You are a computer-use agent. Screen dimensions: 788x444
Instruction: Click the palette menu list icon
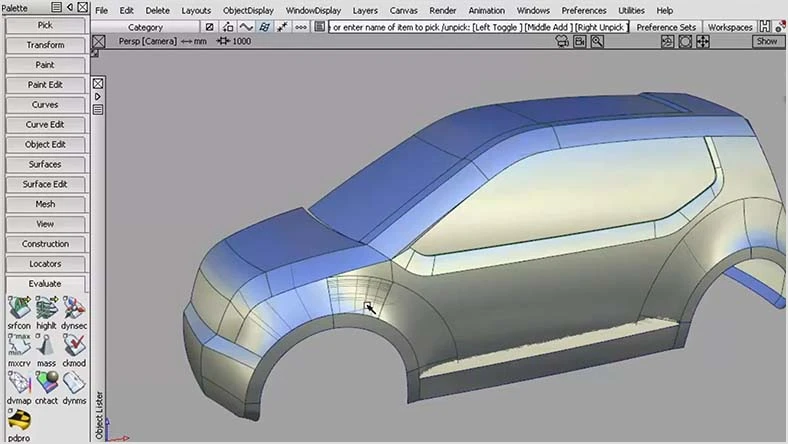tap(56, 7)
